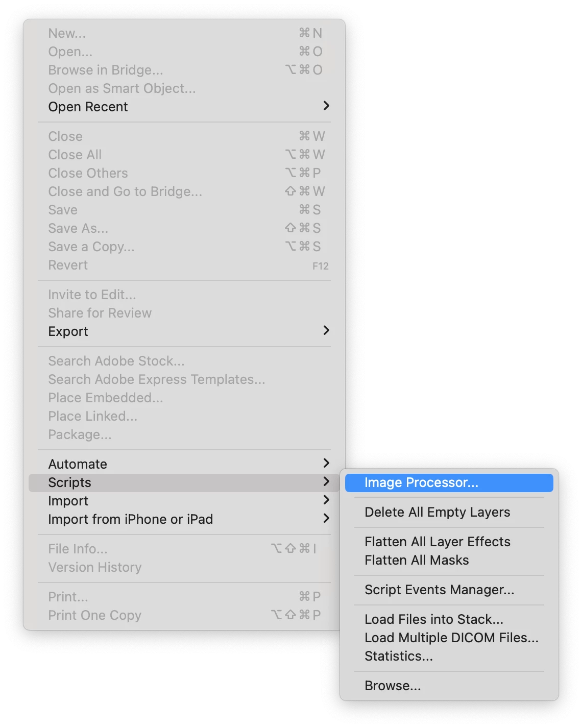Viewport: 582px width, 728px height.
Task: Choose Browse... in Scripts submenu
Action: pyautogui.click(x=449, y=686)
